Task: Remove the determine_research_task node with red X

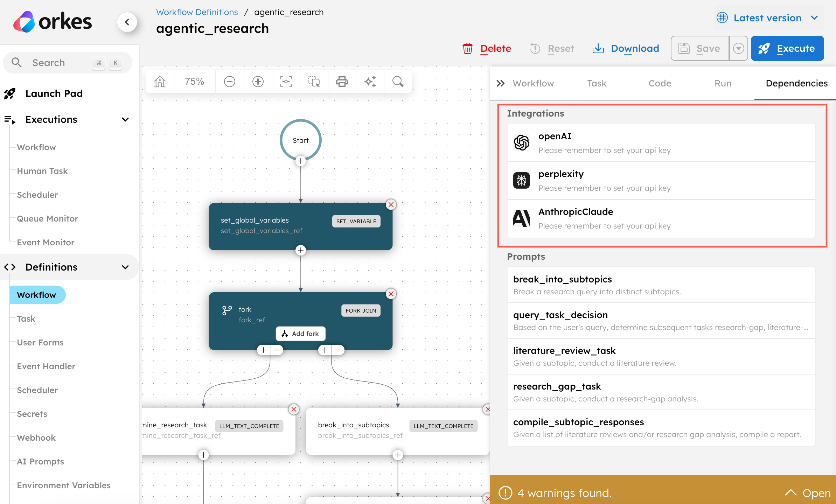Action: click(x=294, y=409)
